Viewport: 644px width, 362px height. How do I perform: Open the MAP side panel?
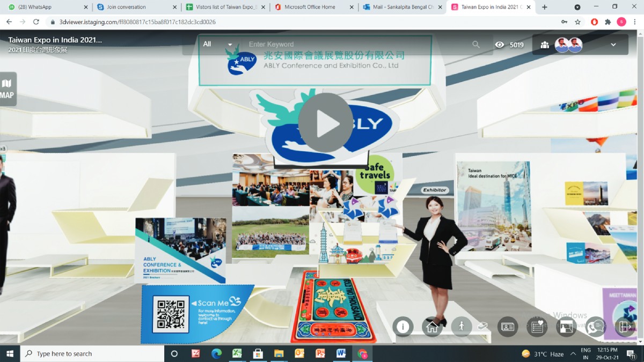point(8,89)
